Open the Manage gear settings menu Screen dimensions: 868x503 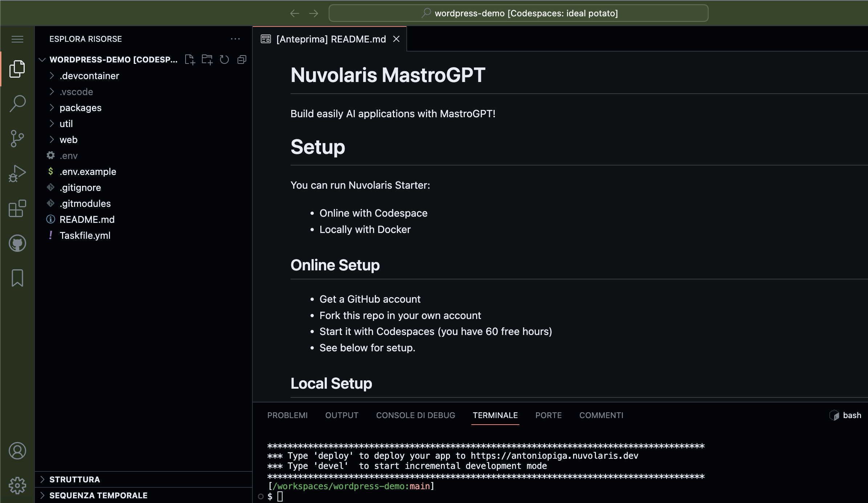(17, 486)
